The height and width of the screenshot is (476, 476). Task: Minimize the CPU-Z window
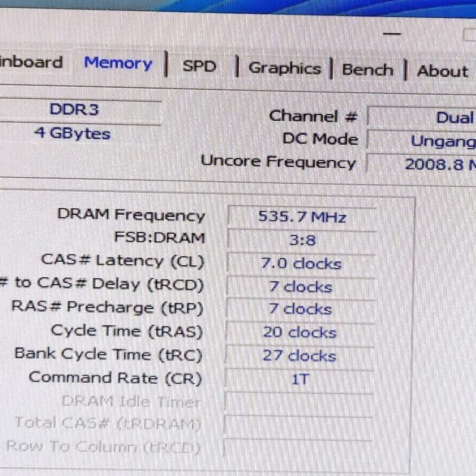pyautogui.click(x=392, y=34)
